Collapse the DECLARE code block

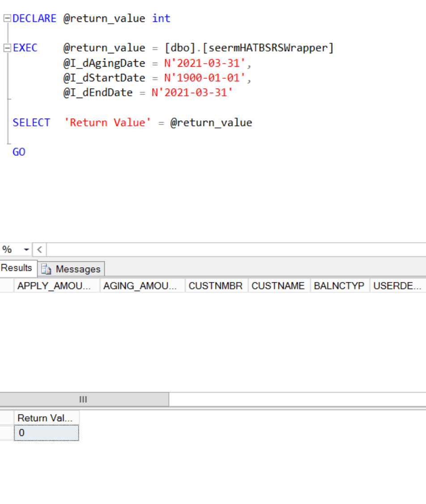coord(7,18)
